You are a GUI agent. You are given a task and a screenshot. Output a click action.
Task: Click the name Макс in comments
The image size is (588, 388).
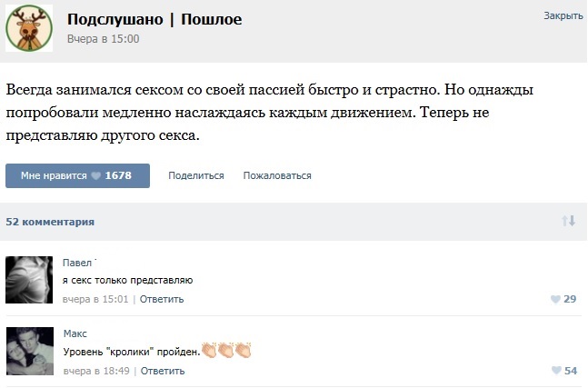point(75,333)
